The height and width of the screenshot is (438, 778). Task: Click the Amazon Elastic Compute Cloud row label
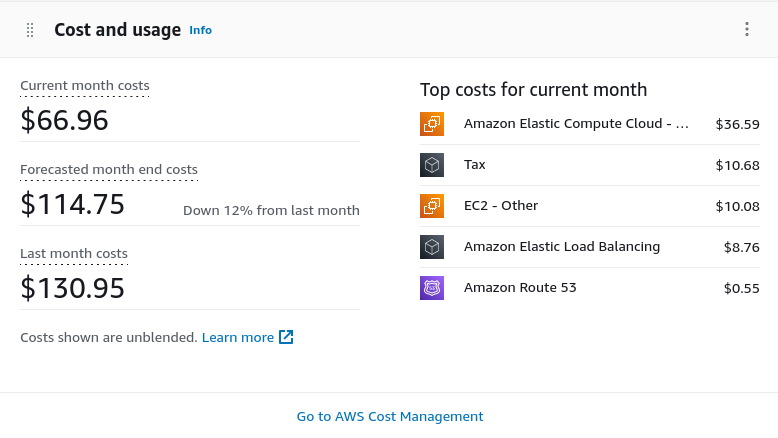click(576, 124)
